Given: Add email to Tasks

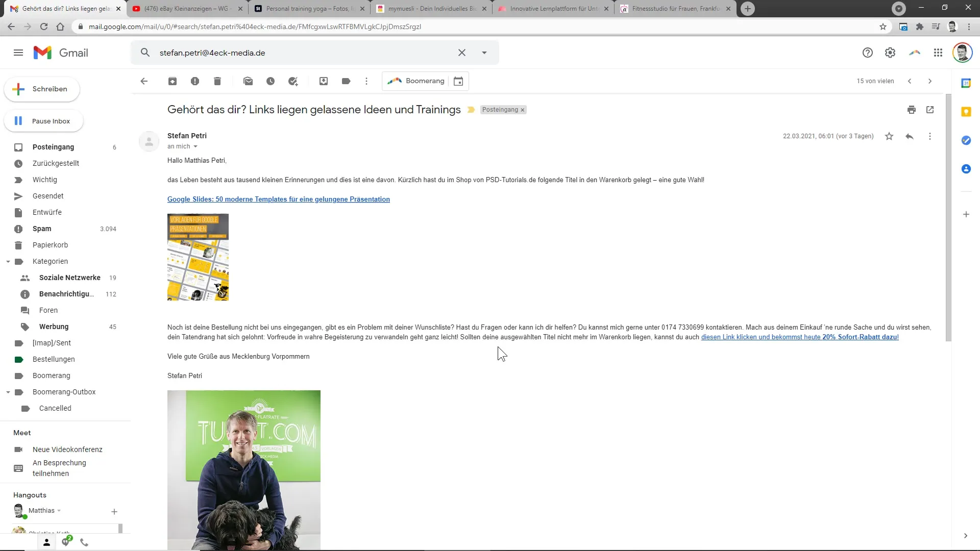Looking at the screenshot, I should [x=293, y=81].
